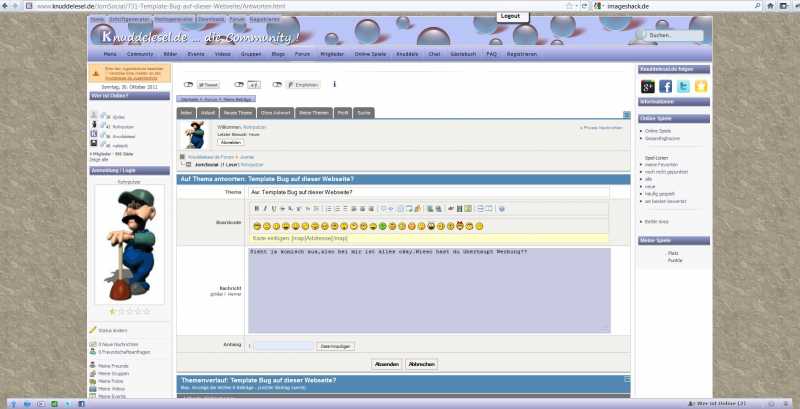This screenshot has width=800, height=409.
Task: Click the large plumber profile picture
Action: click(x=130, y=245)
